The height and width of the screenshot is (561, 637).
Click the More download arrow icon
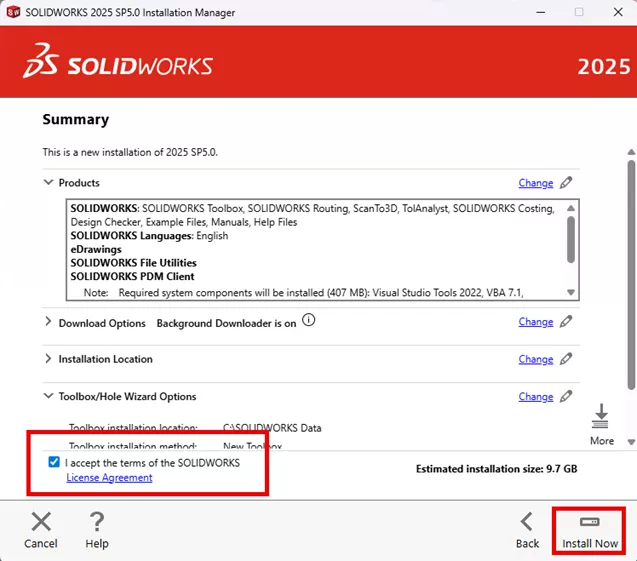tap(600, 416)
